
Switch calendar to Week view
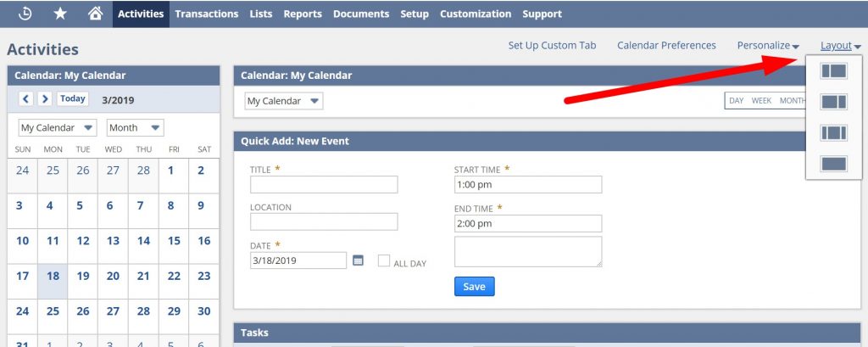[x=761, y=101]
